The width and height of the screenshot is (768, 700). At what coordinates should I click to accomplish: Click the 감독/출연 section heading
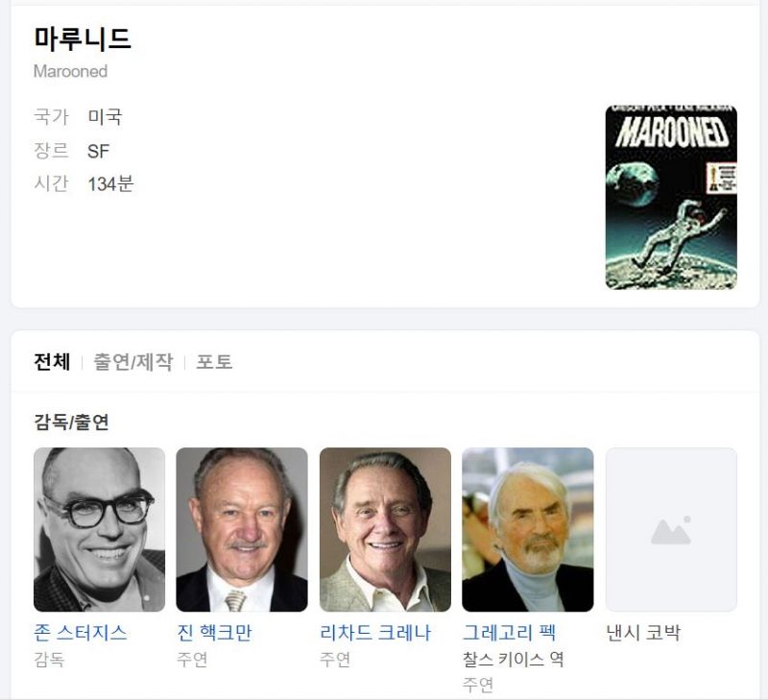71,422
